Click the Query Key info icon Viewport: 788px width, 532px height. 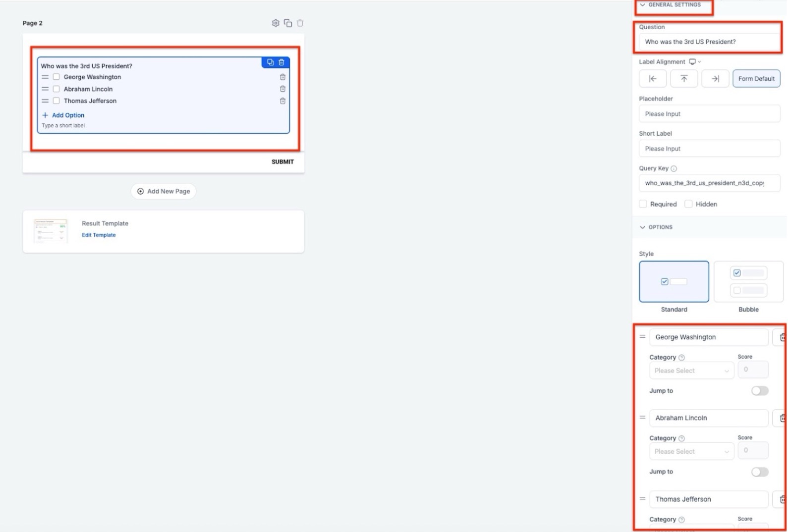pyautogui.click(x=674, y=168)
